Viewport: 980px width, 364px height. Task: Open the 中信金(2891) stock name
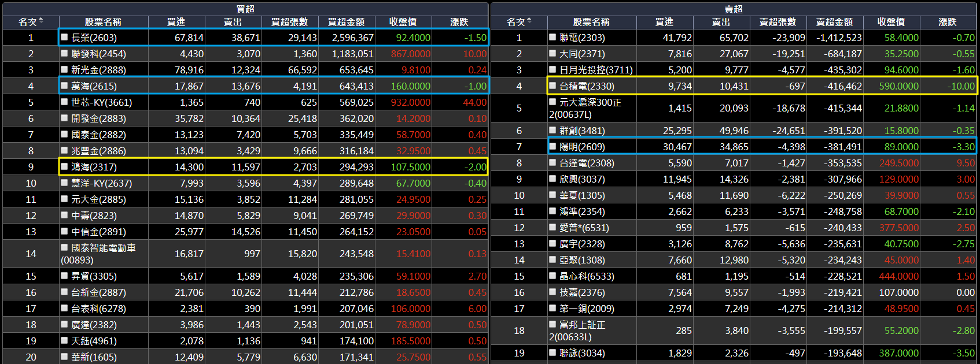coord(98,232)
